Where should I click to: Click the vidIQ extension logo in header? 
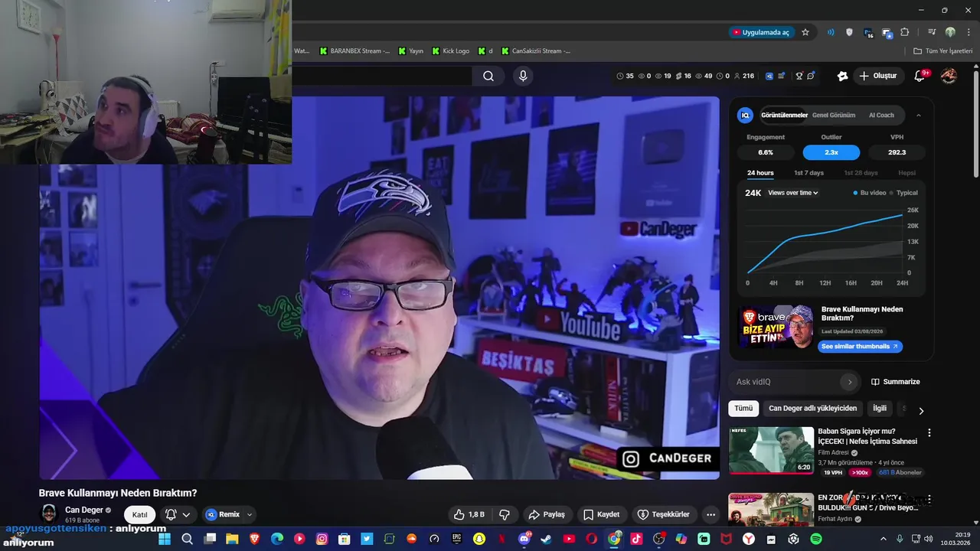click(769, 76)
